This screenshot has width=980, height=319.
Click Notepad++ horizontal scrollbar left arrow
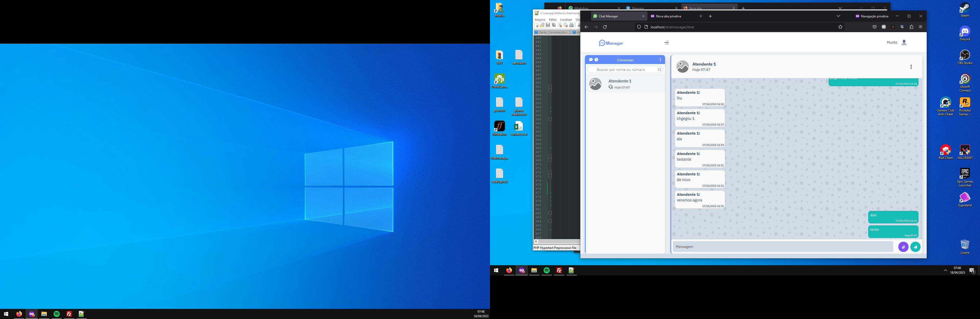[536, 241]
